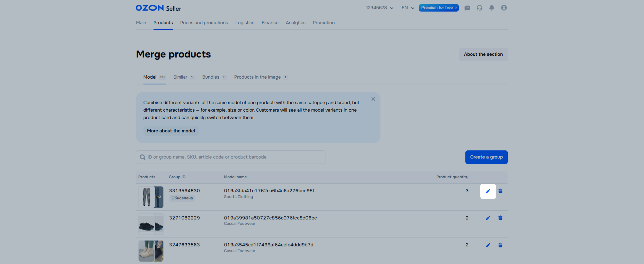The image size is (644, 264).
Task: Click the group search input field
Action: 232,157
